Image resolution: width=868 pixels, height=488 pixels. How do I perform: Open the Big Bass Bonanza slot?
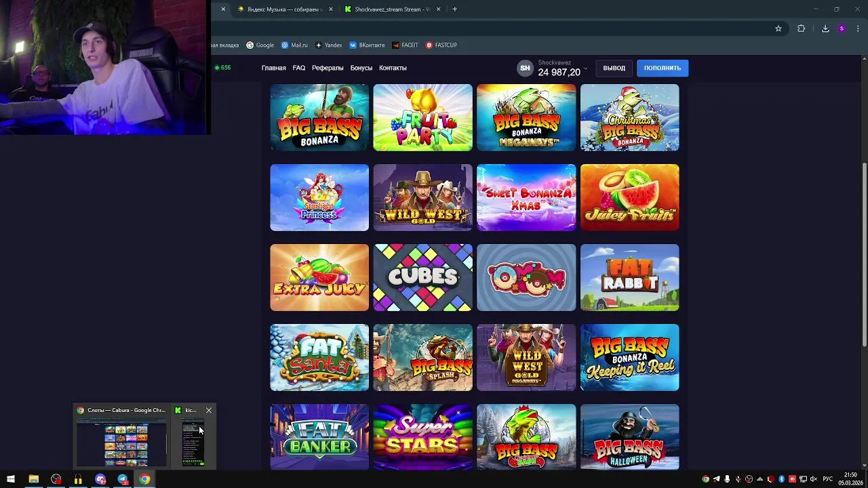point(319,117)
